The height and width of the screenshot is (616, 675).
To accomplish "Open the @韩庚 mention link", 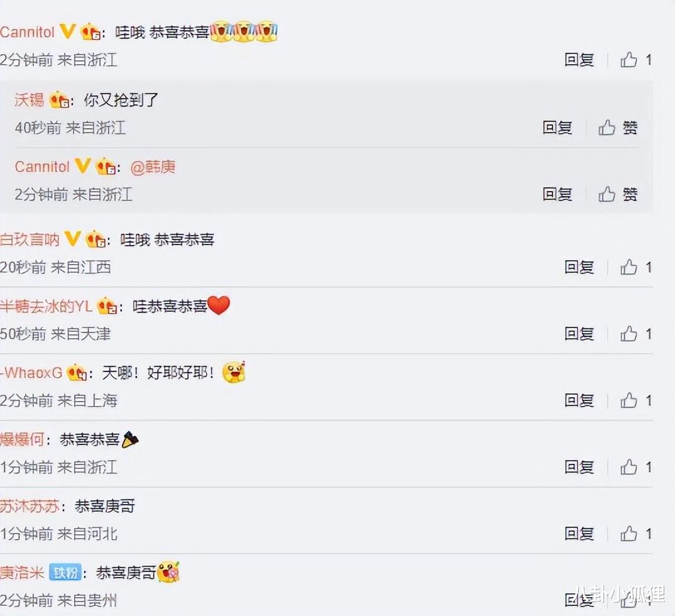I will [x=153, y=167].
